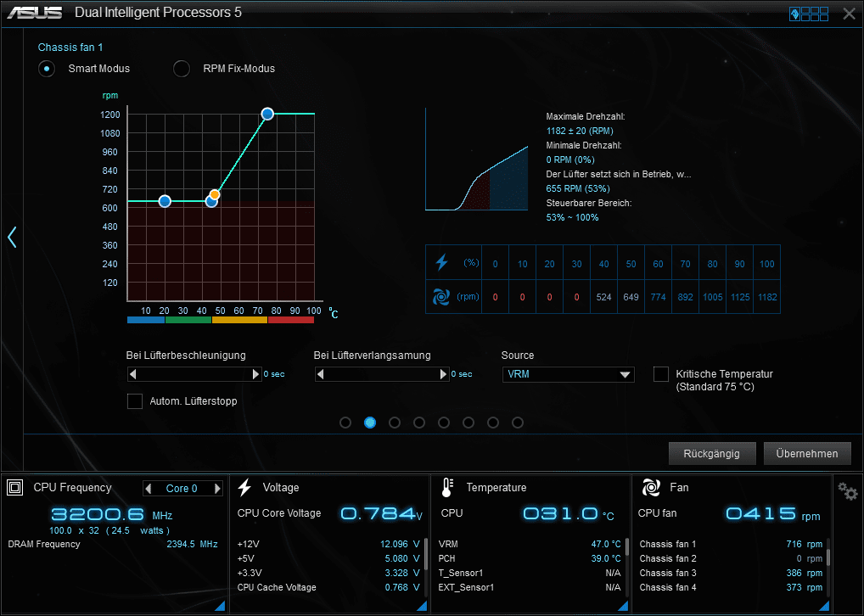The image size is (864, 616).
Task: Expand CPU Frequency panel corner triangle
Action: pyautogui.click(x=220, y=606)
